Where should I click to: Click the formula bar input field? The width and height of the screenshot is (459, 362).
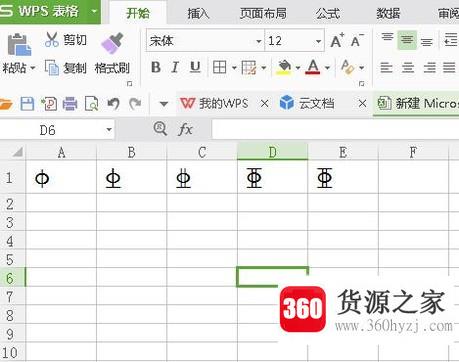335,129
